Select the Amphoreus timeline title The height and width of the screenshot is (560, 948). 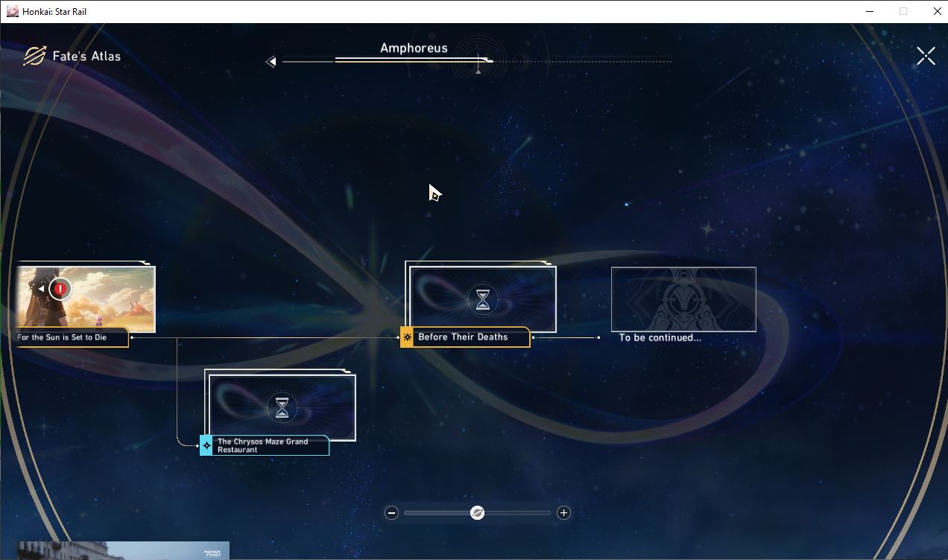pyautogui.click(x=414, y=48)
